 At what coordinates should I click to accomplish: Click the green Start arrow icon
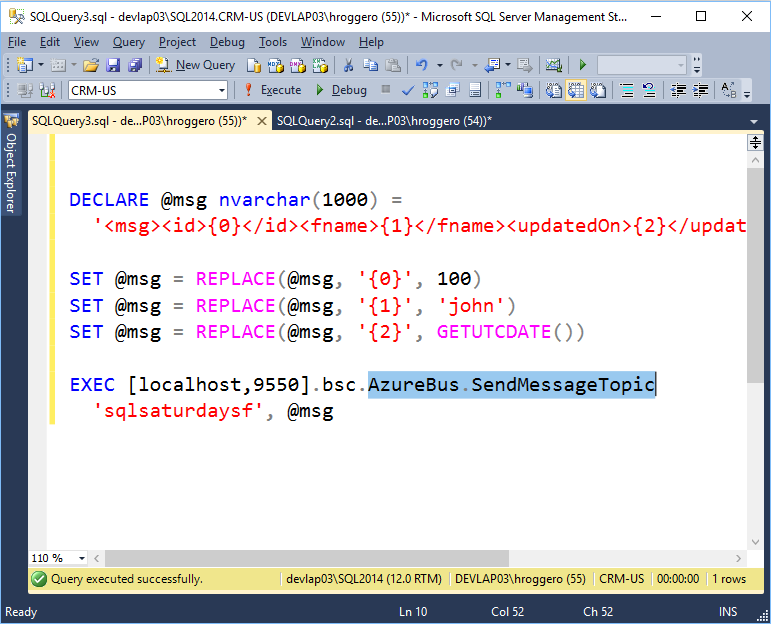pyautogui.click(x=583, y=65)
